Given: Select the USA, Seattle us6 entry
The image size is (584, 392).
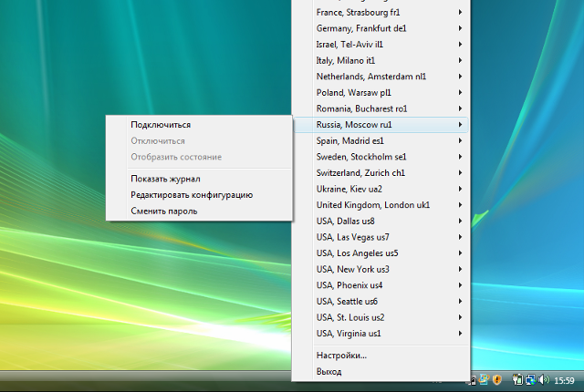Looking at the screenshot, I should pyautogui.click(x=381, y=301).
